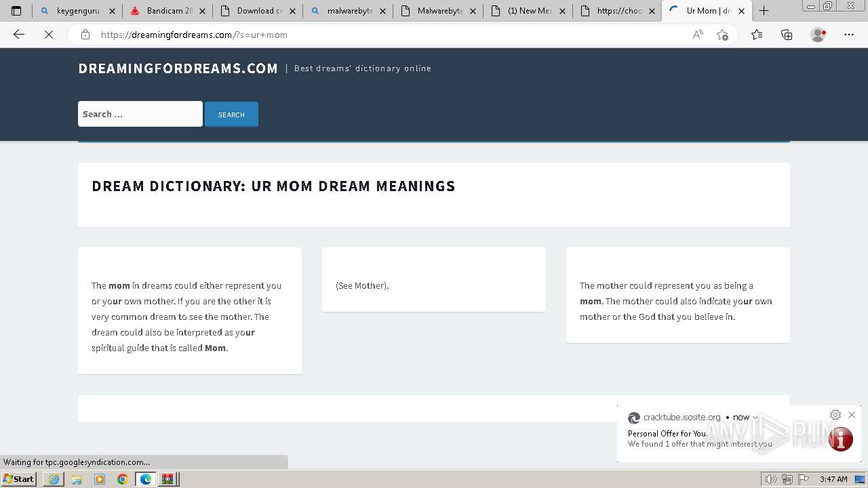Screen dimensions: 868x488
Task: Close the Bandicam tab
Action: (202, 11)
